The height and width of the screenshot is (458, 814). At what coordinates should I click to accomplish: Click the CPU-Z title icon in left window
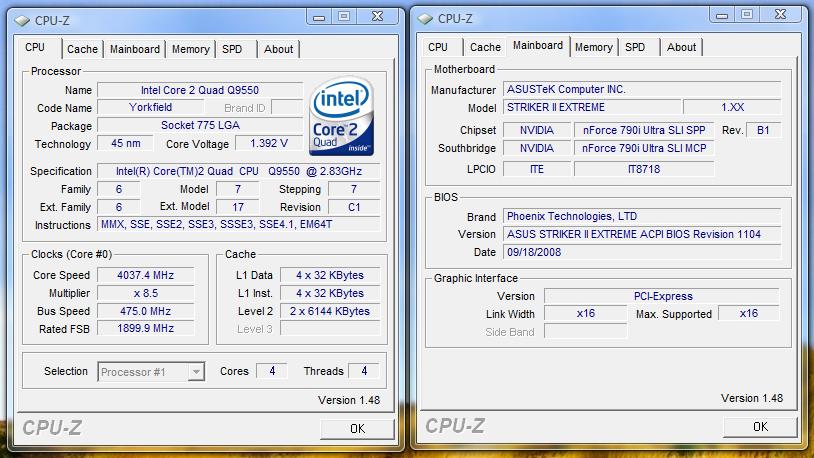click(x=22, y=20)
